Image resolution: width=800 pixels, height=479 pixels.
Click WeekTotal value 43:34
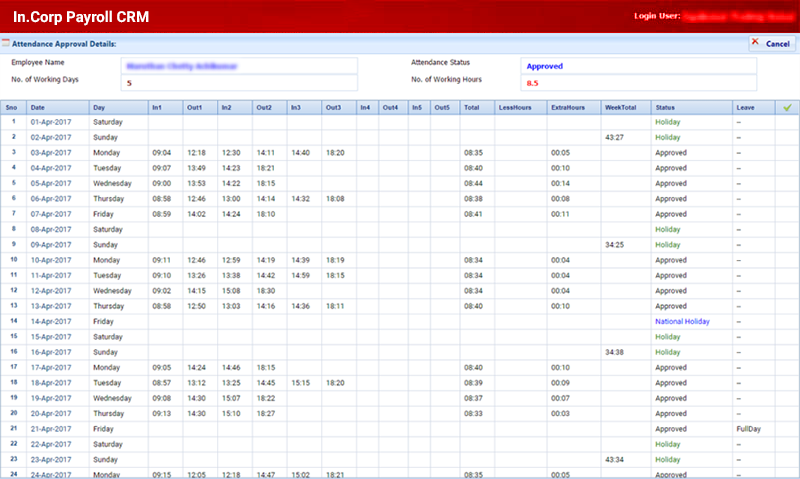614,459
